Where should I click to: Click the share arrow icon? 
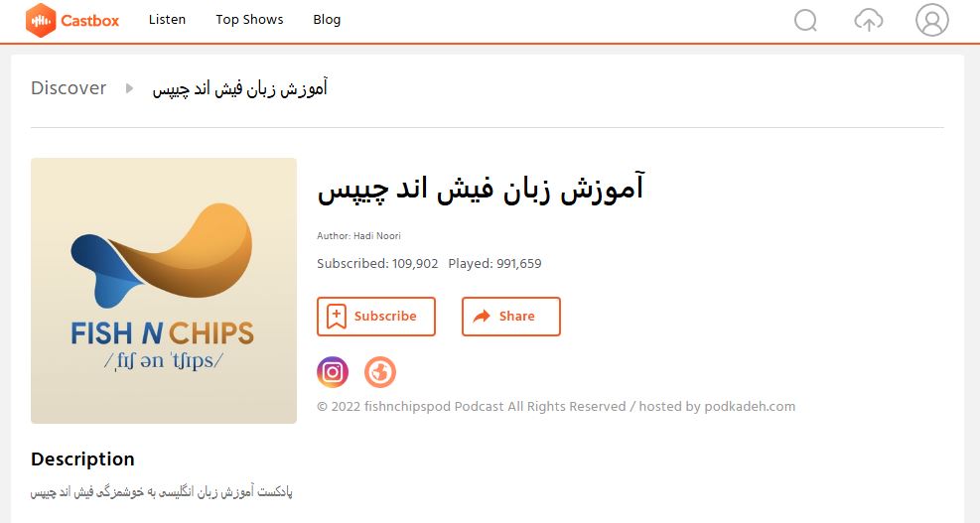[482, 317]
